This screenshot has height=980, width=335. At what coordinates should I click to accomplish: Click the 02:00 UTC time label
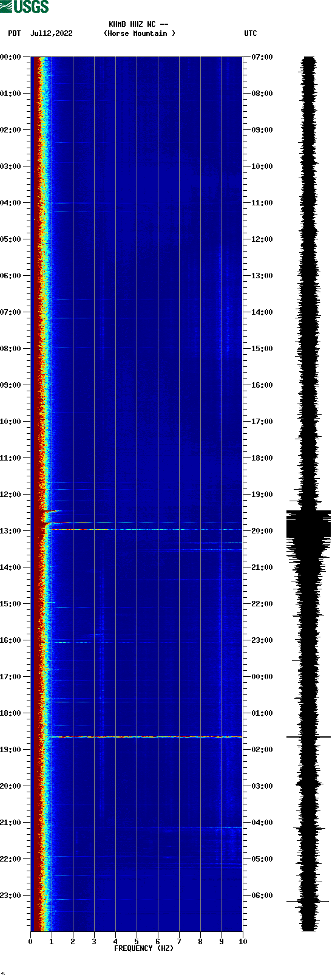pos(262,750)
